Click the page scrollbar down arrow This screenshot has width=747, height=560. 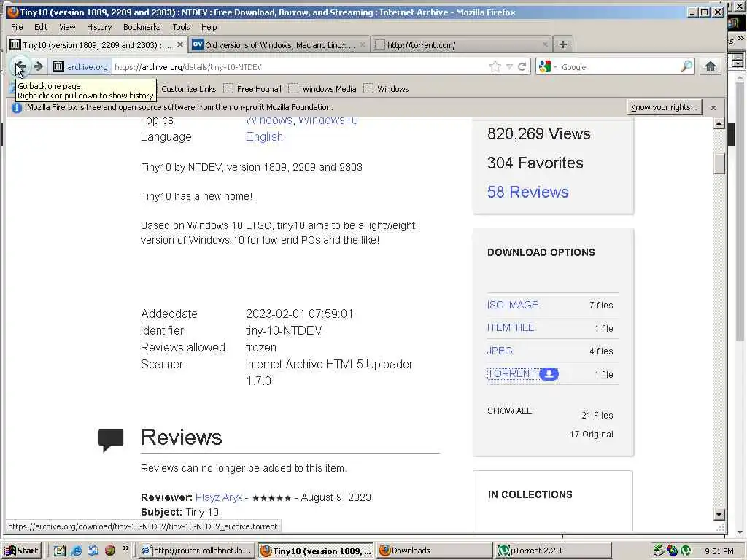coord(719,515)
